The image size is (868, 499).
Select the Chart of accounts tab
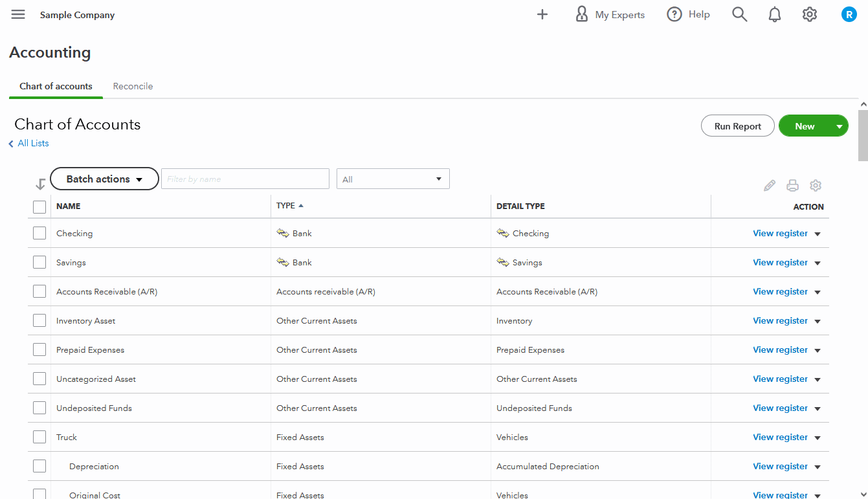click(x=55, y=86)
